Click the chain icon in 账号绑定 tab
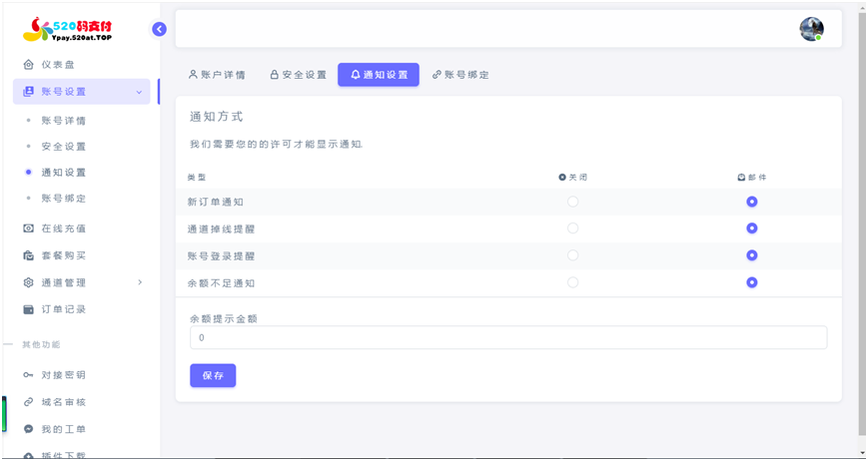Screen dimensions: 868x461 pos(436,75)
